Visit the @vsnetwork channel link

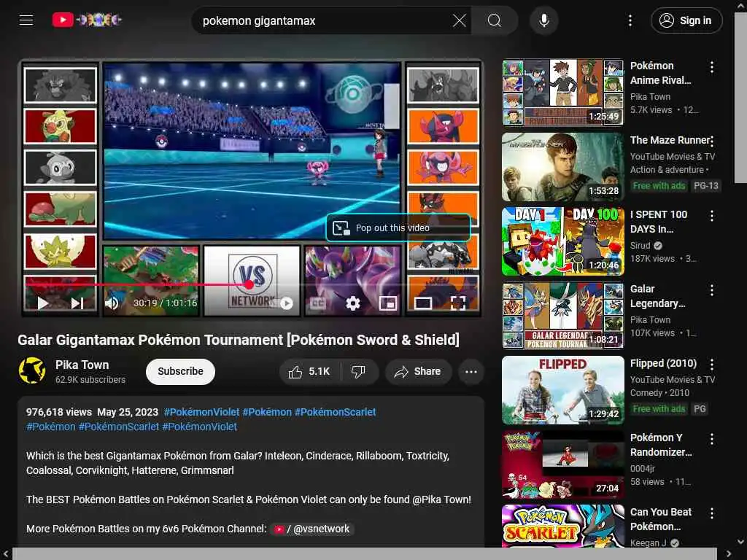(x=312, y=529)
